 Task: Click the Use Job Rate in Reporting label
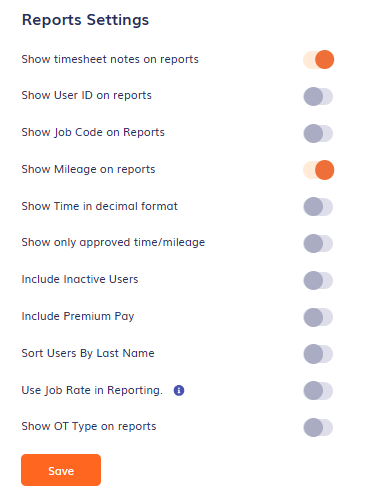[x=92, y=390]
